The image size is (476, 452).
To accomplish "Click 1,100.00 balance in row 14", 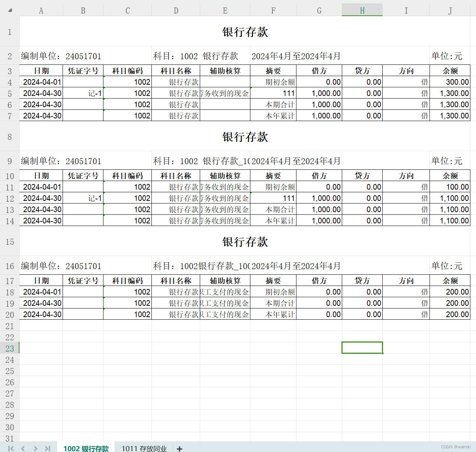I will [450, 221].
